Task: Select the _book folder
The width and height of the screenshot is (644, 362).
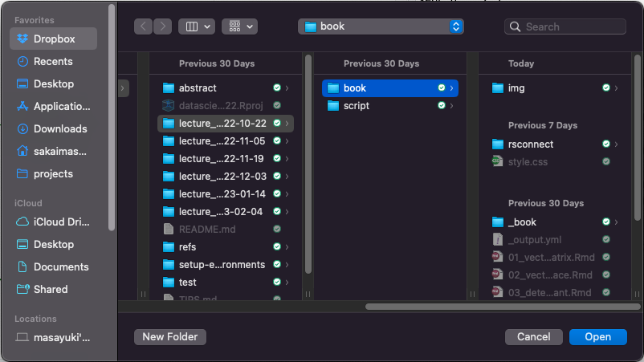Action: click(x=522, y=222)
